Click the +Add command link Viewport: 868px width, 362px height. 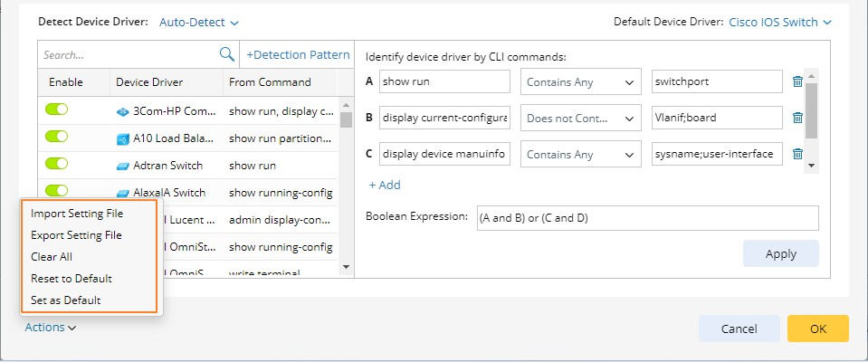[x=385, y=185]
